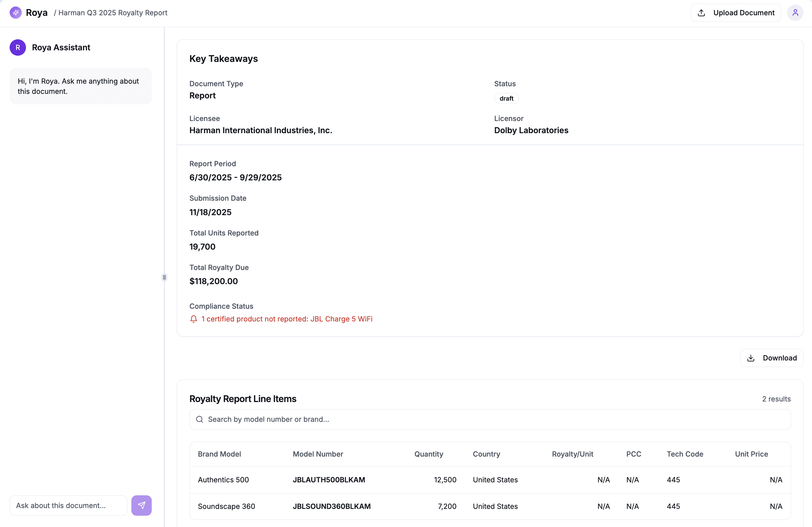
Task: Click the submission date 11/18/2025
Action: pyautogui.click(x=210, y=212)
